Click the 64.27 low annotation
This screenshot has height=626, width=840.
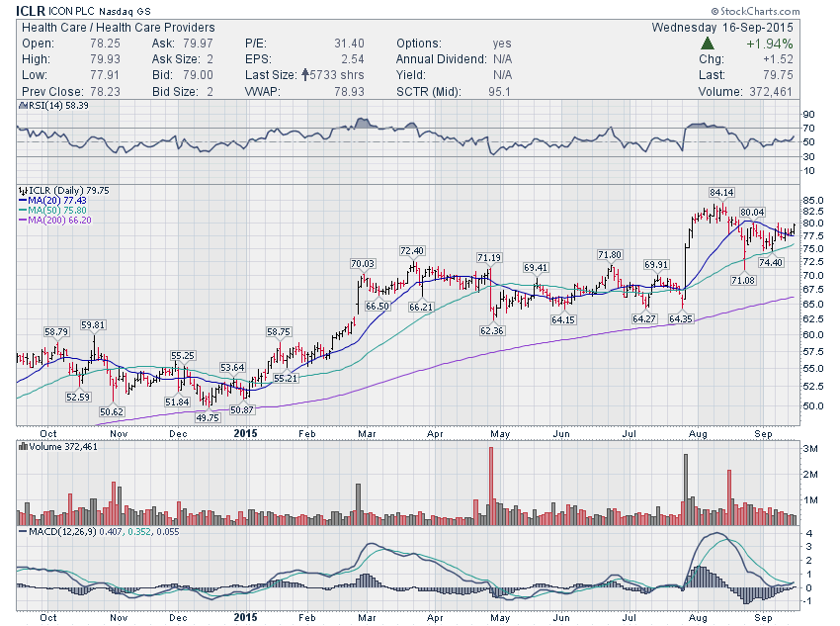644,318
